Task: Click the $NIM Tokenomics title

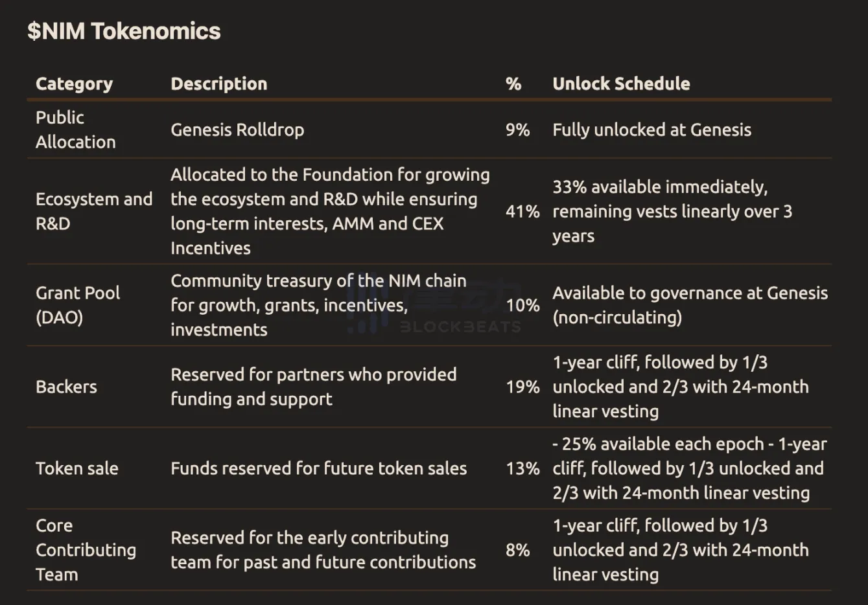Action: pyautogui.click(x=124, y=31)
